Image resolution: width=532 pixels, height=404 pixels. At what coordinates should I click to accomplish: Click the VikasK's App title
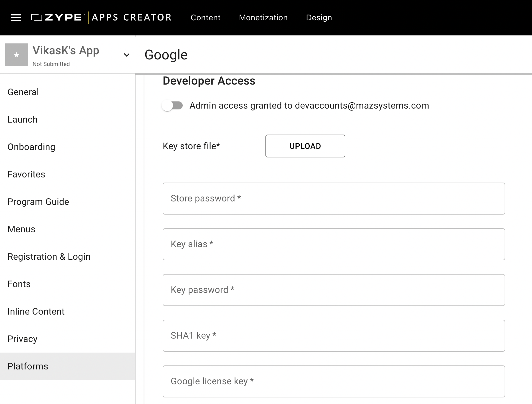click(66, 51)
